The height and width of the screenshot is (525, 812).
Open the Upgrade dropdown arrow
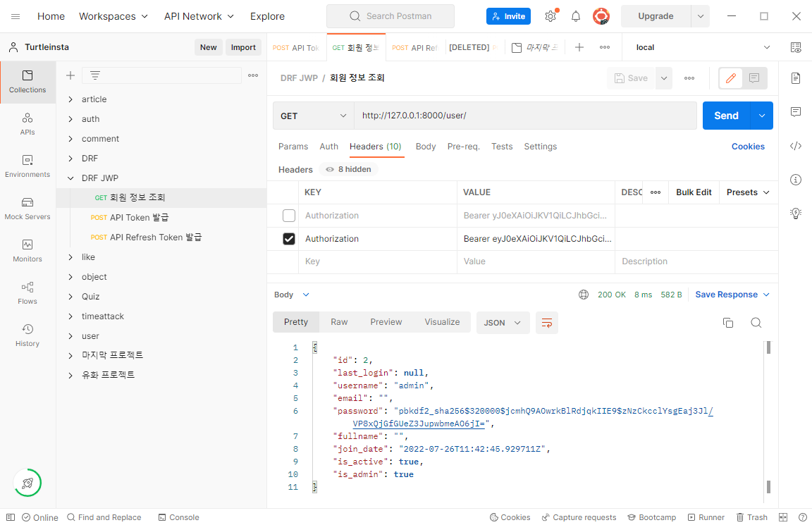[x=700, y=17]
